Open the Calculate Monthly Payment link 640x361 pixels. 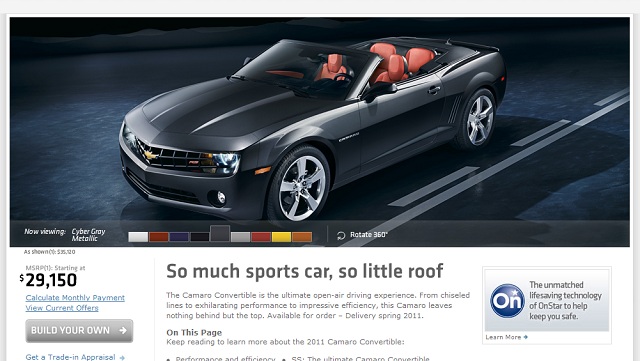click(75, 298)
